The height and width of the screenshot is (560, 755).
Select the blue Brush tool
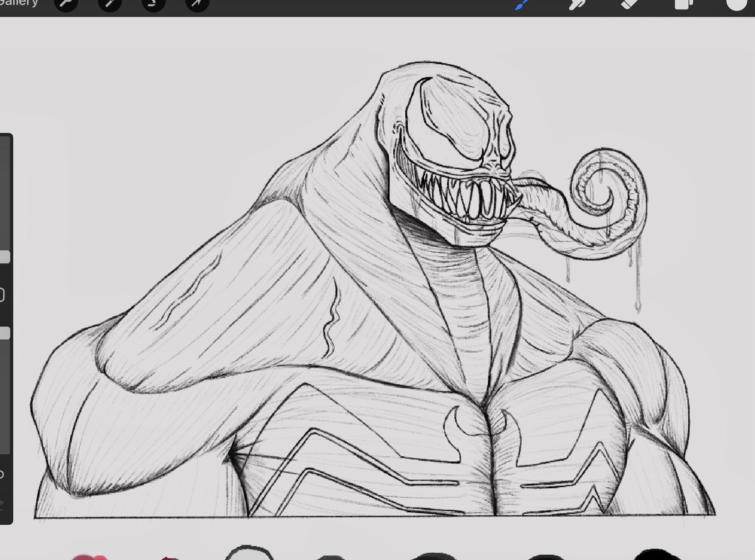click(522, 4)
